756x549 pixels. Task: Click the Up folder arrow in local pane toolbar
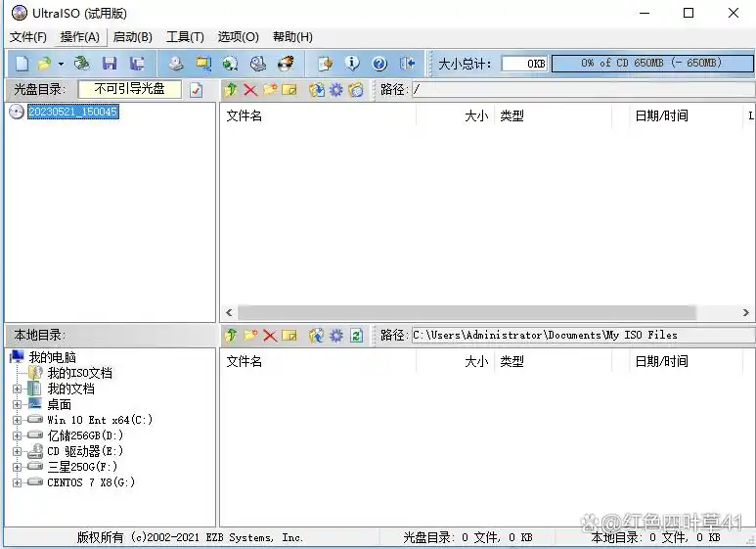tap(231, 336)
